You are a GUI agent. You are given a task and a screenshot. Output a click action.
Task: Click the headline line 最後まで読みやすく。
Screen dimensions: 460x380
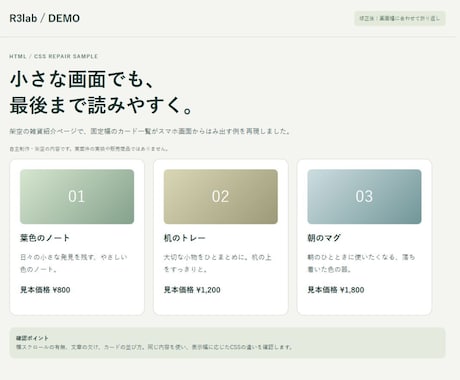[x=101, y=105]
